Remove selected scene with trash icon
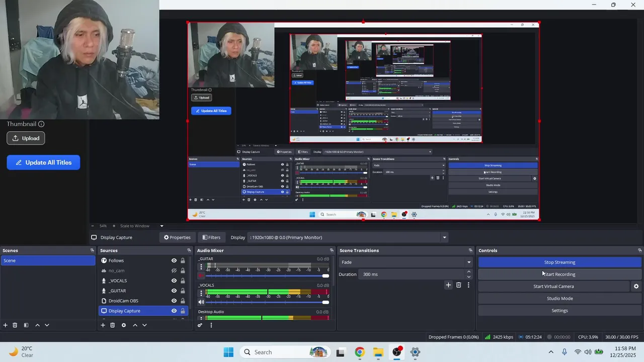The image size is (644, 362). point(15,325)
